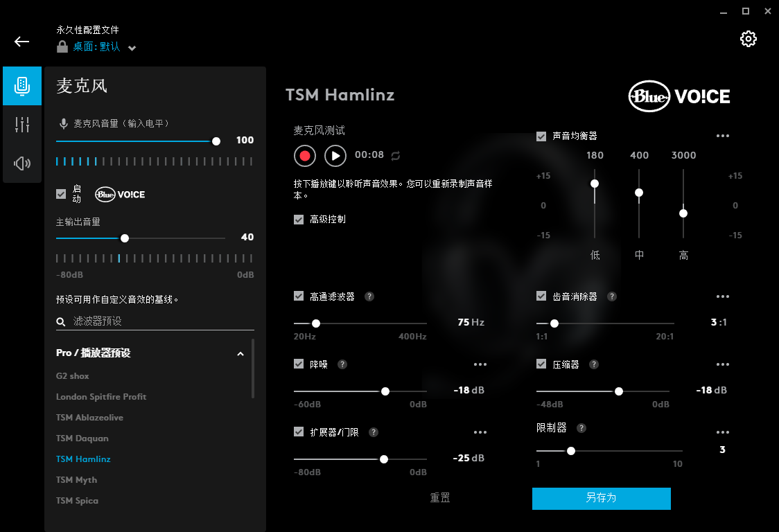Open help for 降噪
The image size is (779, 532).
point(342,364)
